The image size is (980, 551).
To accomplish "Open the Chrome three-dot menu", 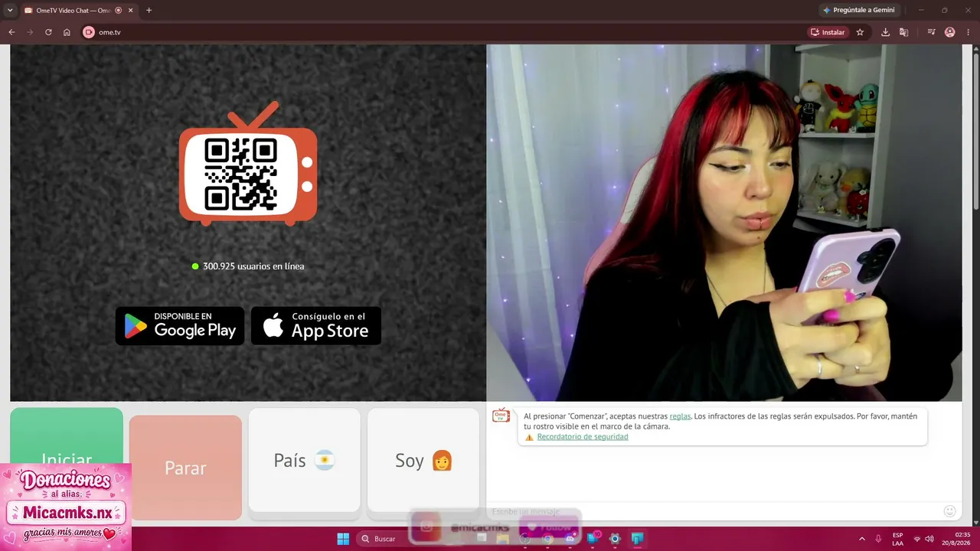I will 969,32.
